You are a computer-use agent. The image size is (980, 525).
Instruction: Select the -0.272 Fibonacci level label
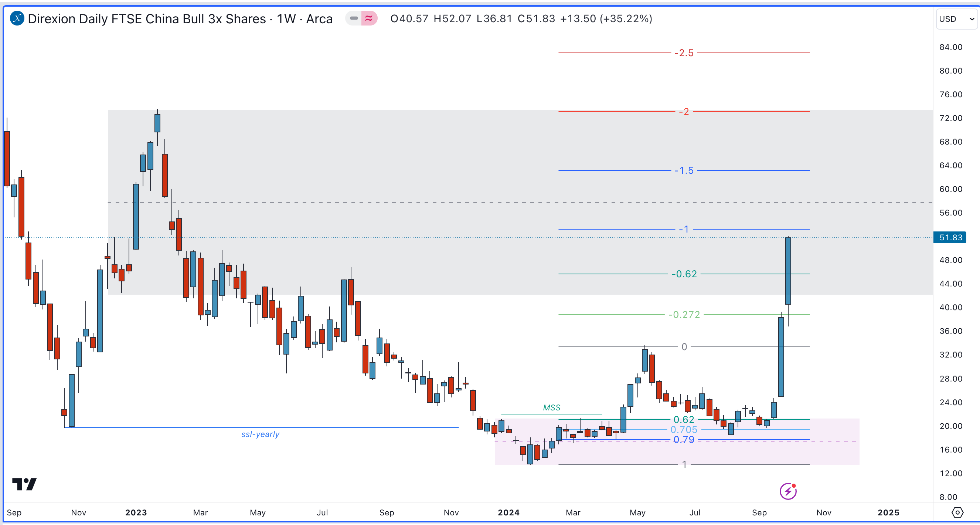pyautogui.click(x=684, y=315)
